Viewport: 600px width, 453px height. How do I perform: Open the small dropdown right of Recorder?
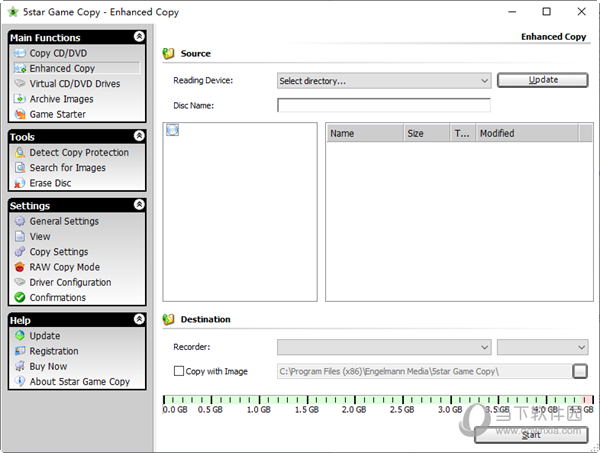[x=542, y=347]
